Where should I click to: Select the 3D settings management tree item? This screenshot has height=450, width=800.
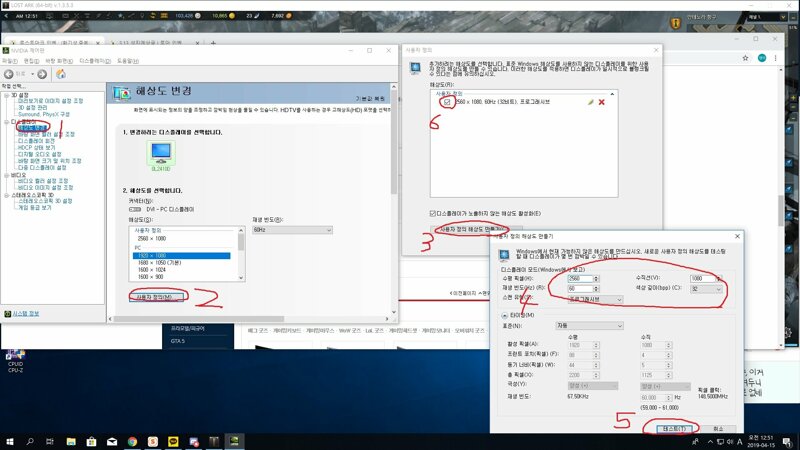click(x=33, y=108)
